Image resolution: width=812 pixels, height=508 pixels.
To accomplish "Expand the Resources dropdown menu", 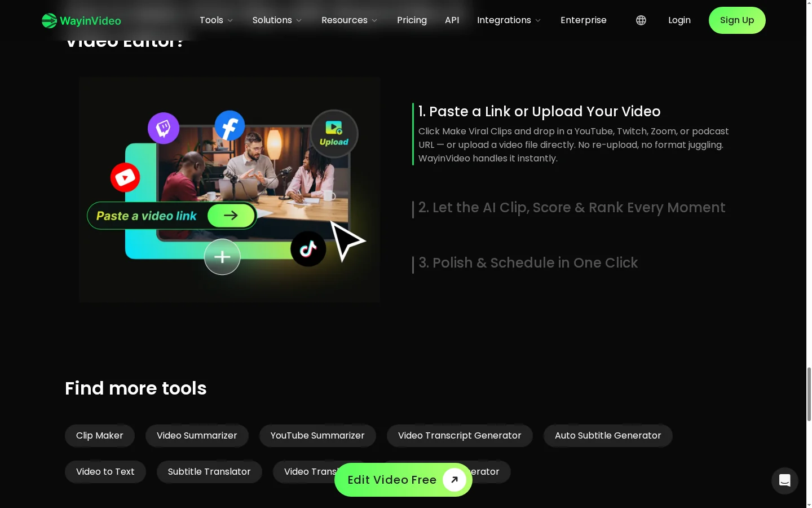I will pos(349,20).
